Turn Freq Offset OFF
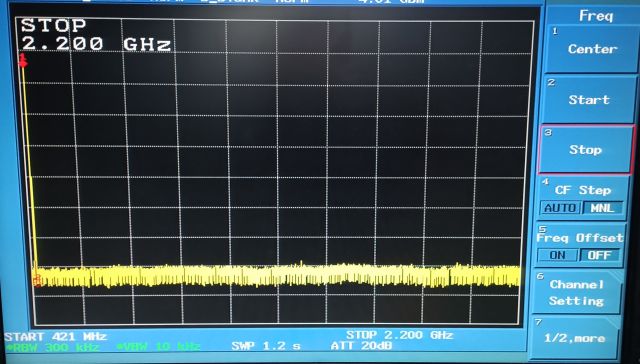 tap(599, 255)
